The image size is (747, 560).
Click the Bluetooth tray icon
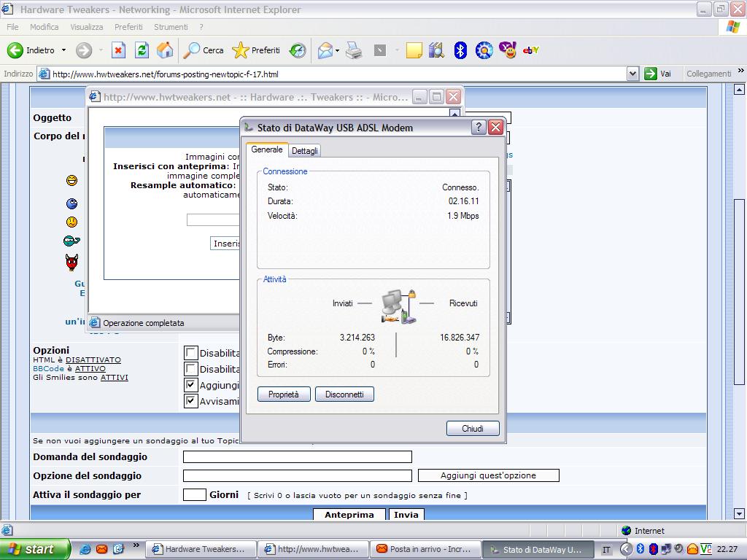click(640, 548)
